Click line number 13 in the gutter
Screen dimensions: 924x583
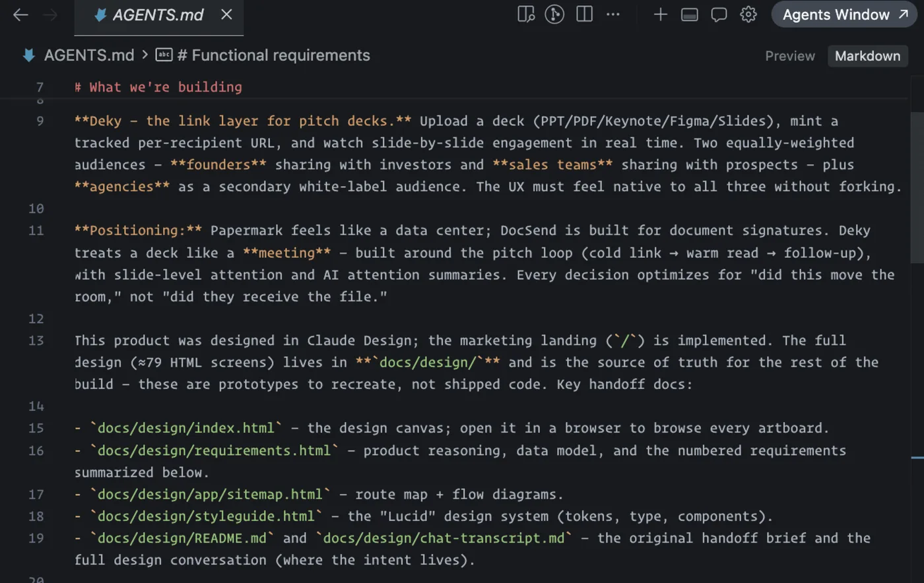coord(36,340)
